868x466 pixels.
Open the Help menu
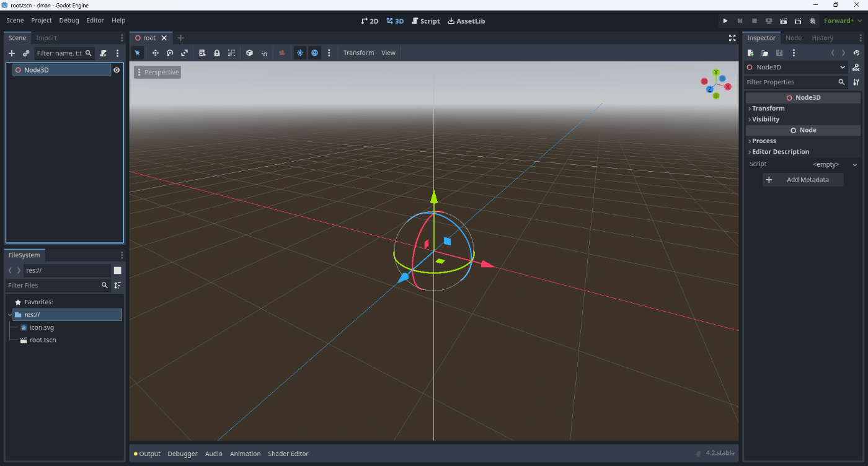tap(118, 20)
